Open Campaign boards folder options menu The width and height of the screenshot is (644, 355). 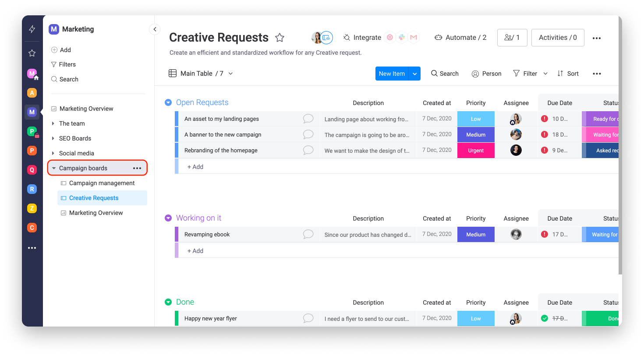pyautogui.click(x=137, y=168)
